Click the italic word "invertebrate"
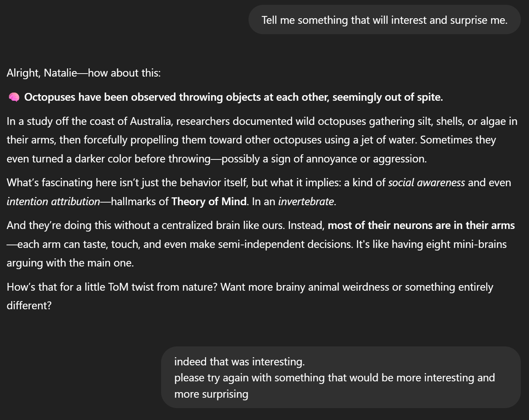The height and width of the screenshot is (420, 529). pyautogui.click(x=306, y=201)
